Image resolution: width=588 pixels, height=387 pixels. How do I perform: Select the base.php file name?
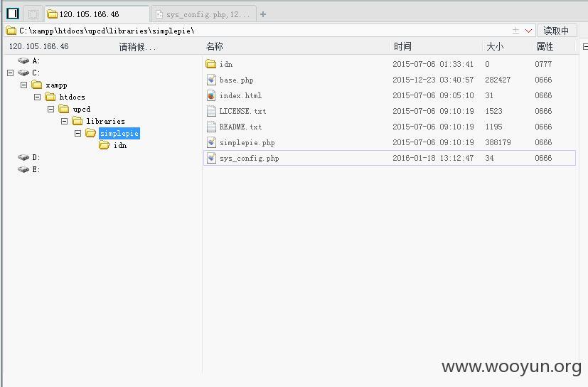click(237, 80)
